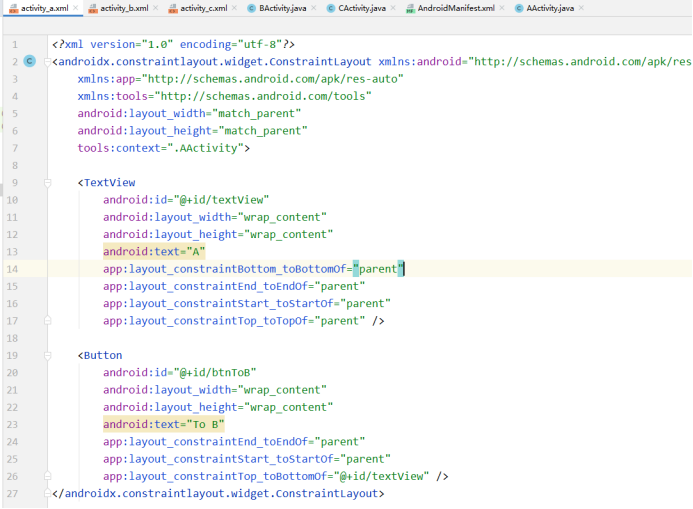This screenshot has width=693, height=509.
Task: Click layout_height match_parent on line 6
Action: (x=192, y=130)
